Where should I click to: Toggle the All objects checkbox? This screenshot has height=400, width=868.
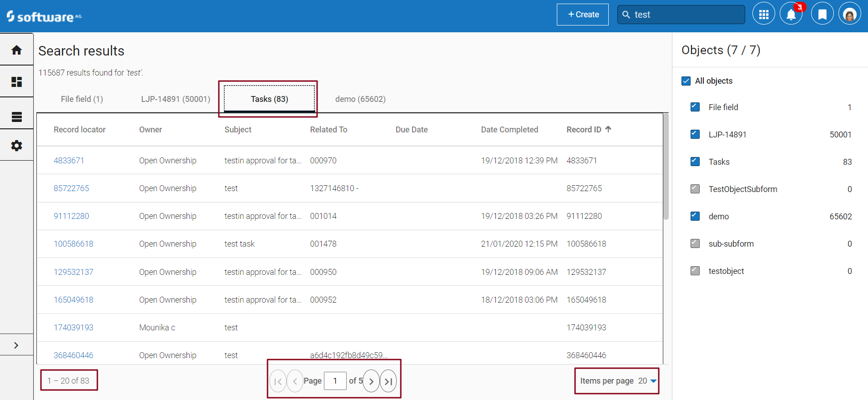686,81
